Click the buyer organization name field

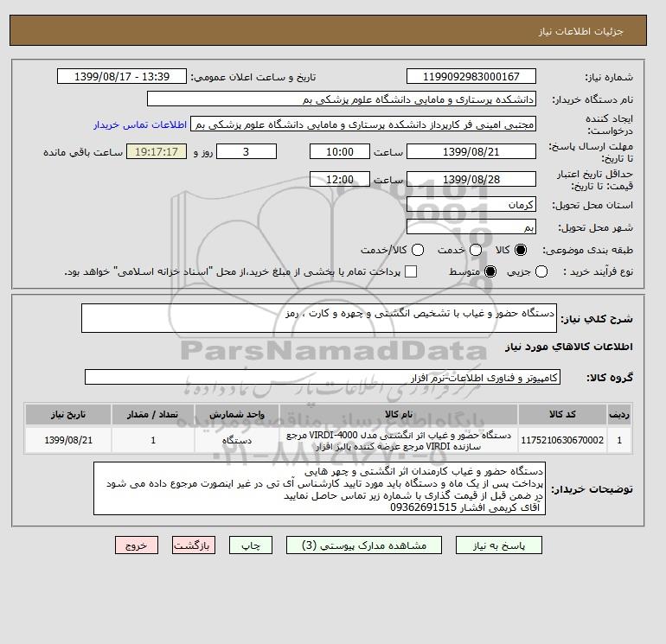pos(342,99)
